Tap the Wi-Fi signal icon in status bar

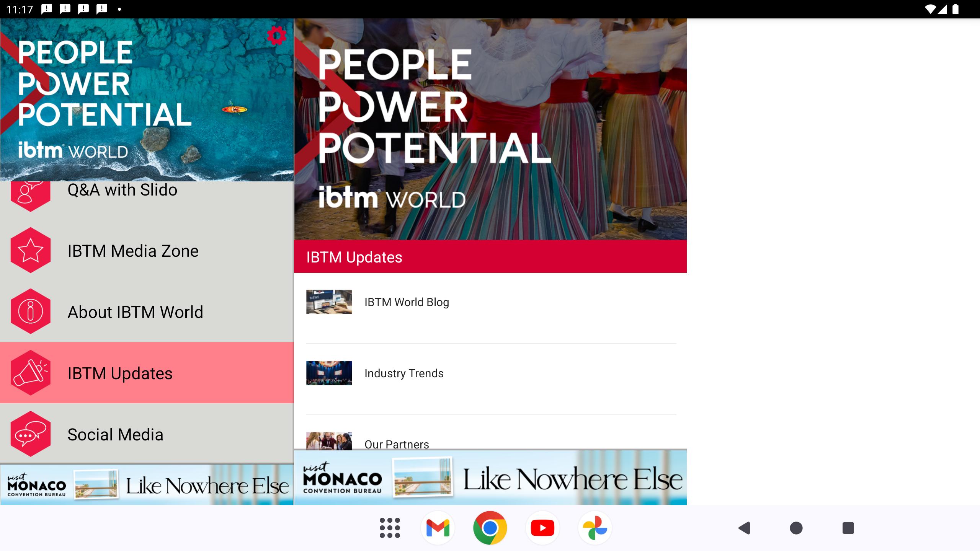[930, 9]
